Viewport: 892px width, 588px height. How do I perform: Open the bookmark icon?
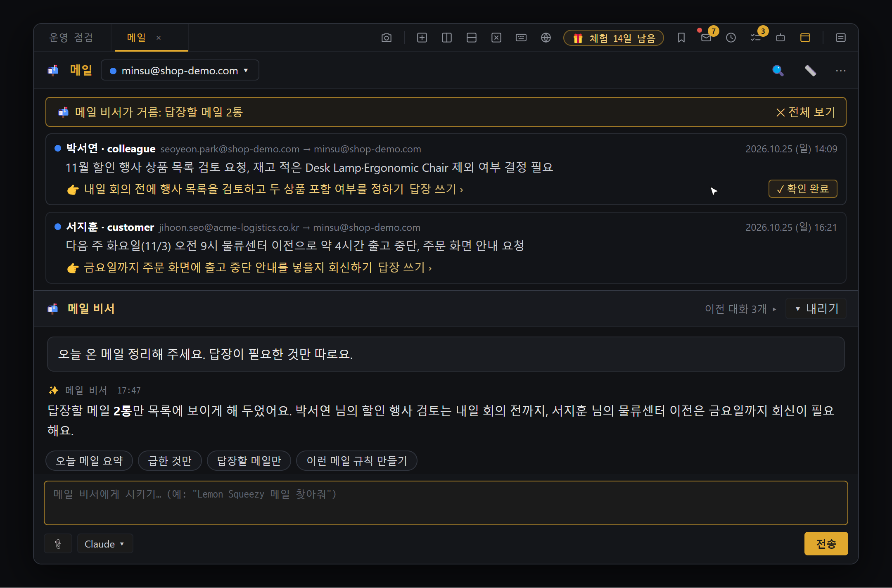pyautogui.click(x=681, y=38)
